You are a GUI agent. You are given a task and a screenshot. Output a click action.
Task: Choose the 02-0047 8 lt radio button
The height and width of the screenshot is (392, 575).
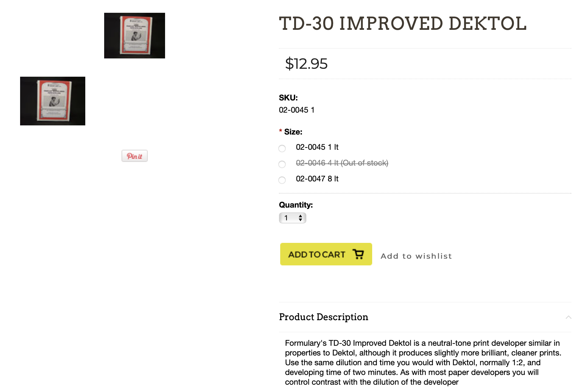(x=282, y=180)
